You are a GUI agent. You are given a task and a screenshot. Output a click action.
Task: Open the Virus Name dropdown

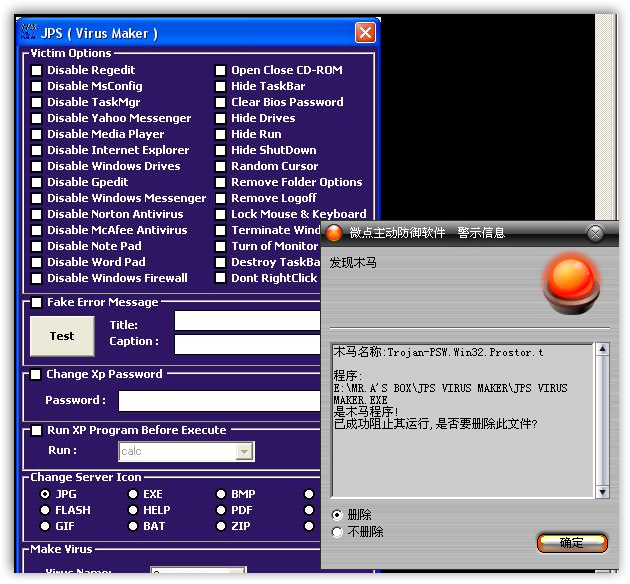coord(238,571)
